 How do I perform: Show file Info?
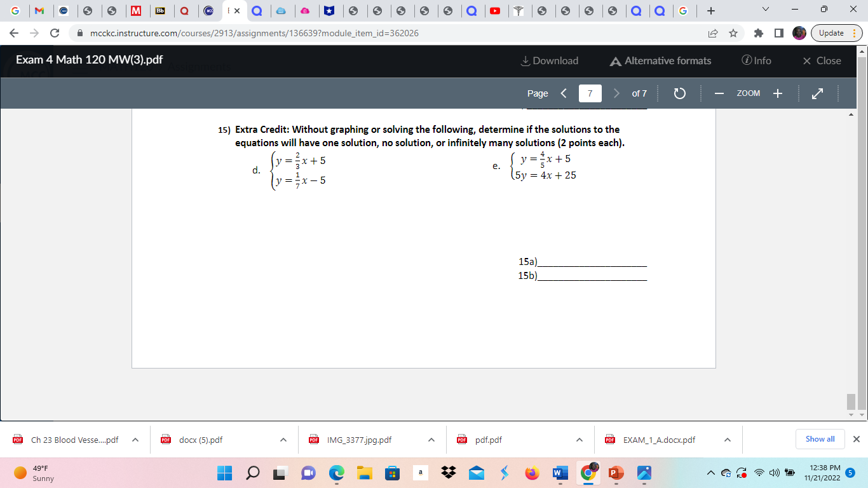pos(756,61)
